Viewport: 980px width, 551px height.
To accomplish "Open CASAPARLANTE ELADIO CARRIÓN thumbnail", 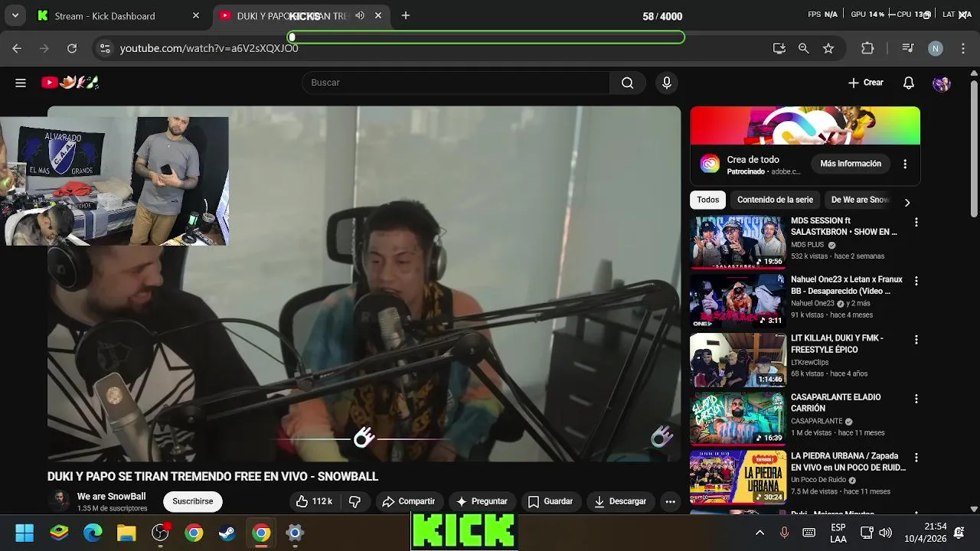I will coord(738,419).
